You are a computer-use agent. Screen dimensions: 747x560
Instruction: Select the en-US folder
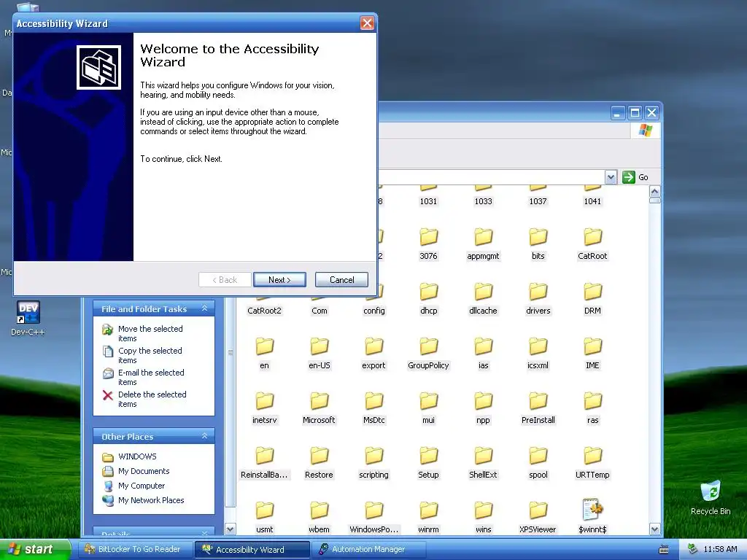pyautogui.click(x=320, y=354)
